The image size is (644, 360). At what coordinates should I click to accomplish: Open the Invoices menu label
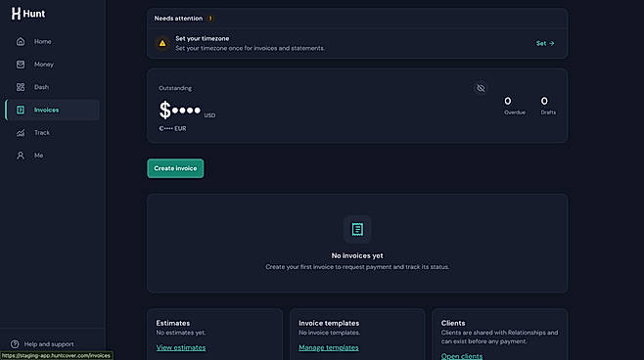[46, 110]
